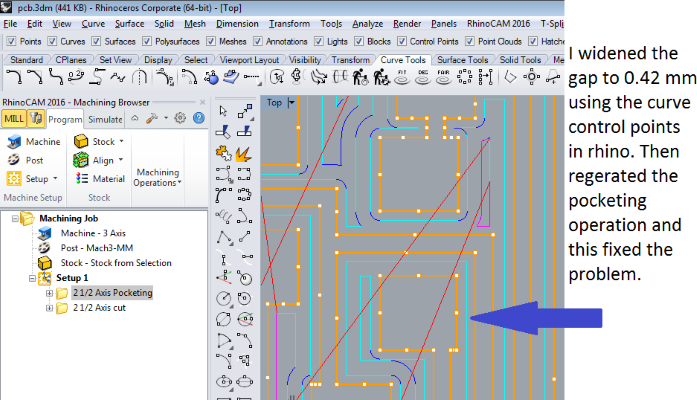Viewport: 697px width, 400px height.
Task: Expand the 2 1/2 Axis Pocketing folder
Action: pyautogui.click(x=49, y=293)
